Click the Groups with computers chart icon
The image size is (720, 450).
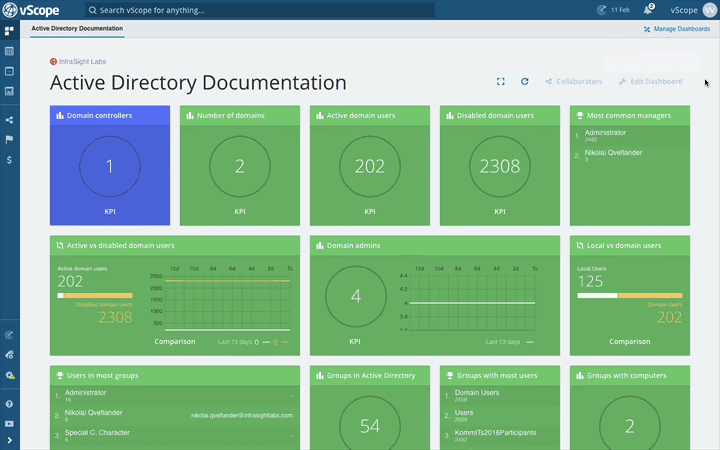(580, 376)
